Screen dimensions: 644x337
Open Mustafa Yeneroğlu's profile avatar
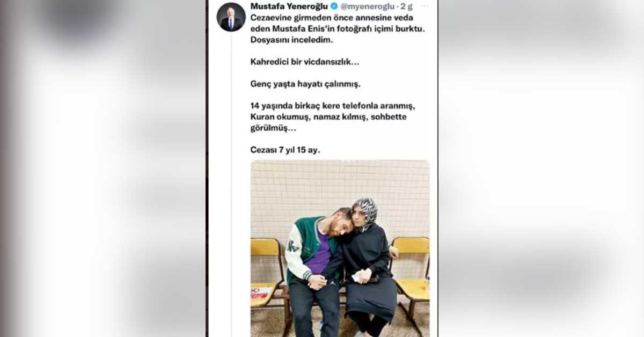(x=231, y=17)
